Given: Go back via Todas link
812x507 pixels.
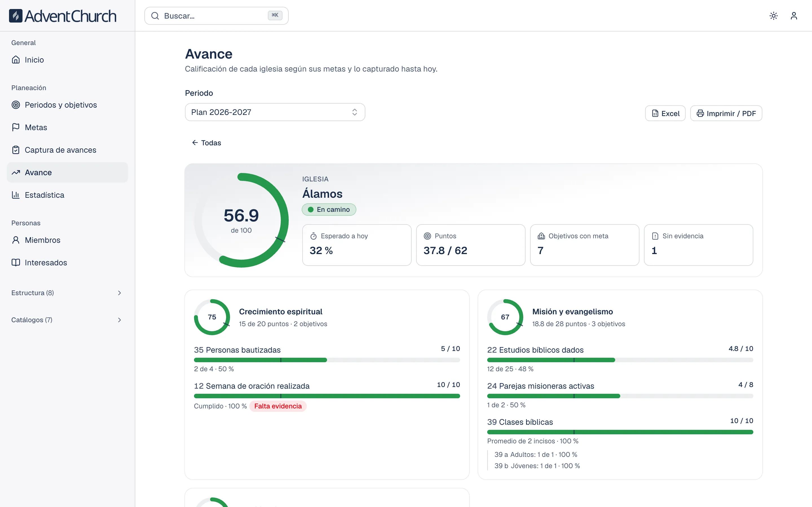Looking at the screenshot, I should click(x=206, y=143).
